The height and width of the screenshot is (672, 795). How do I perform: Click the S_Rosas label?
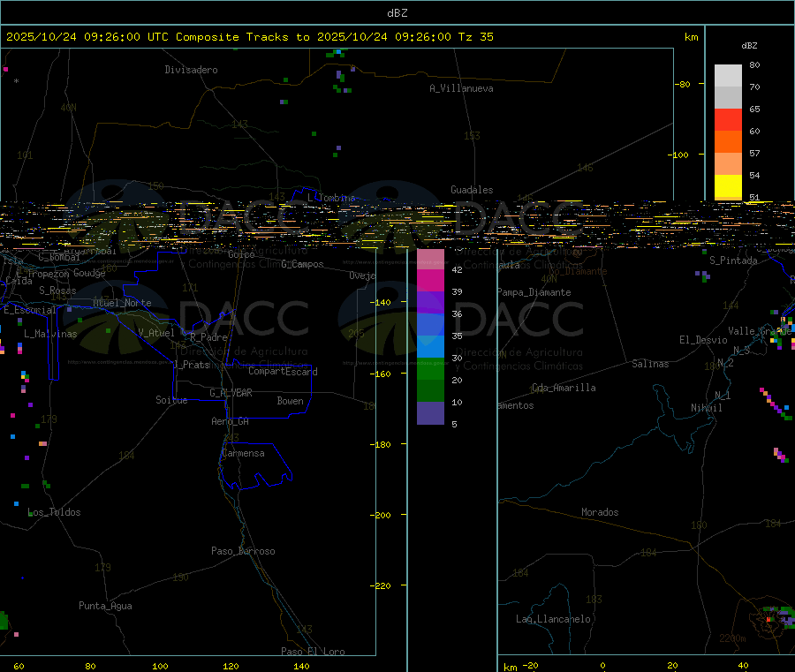57,291
